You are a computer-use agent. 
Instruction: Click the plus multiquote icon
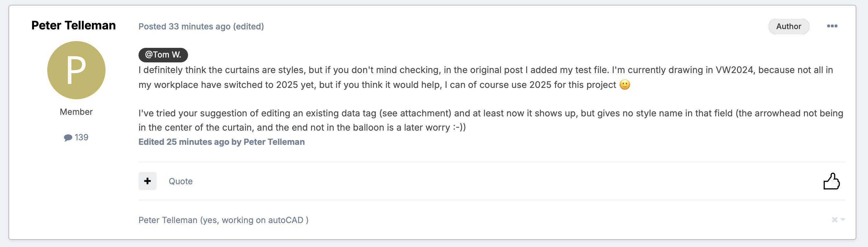[x=147, y=181]
